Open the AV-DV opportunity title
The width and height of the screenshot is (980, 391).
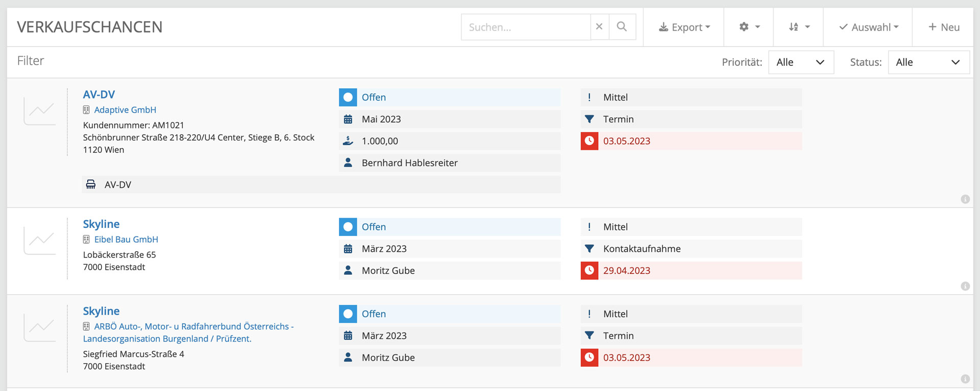point(99,94)
